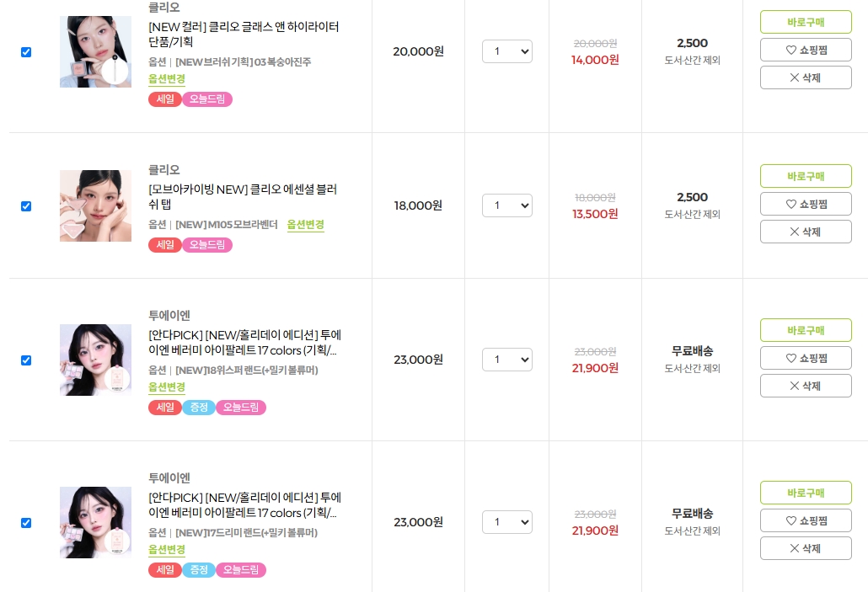Image resolution: width=868 pixels, height=592 pixels.
Task: Change option for M105 모브라벤더 blush
Action: [x=305, y=225]
